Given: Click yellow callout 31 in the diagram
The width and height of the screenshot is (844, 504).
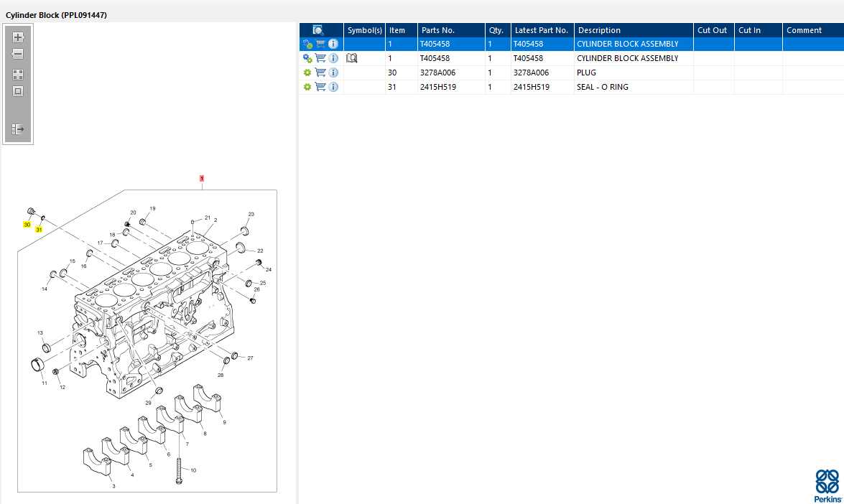Looking at the screenshot, I should click(39, 230).
